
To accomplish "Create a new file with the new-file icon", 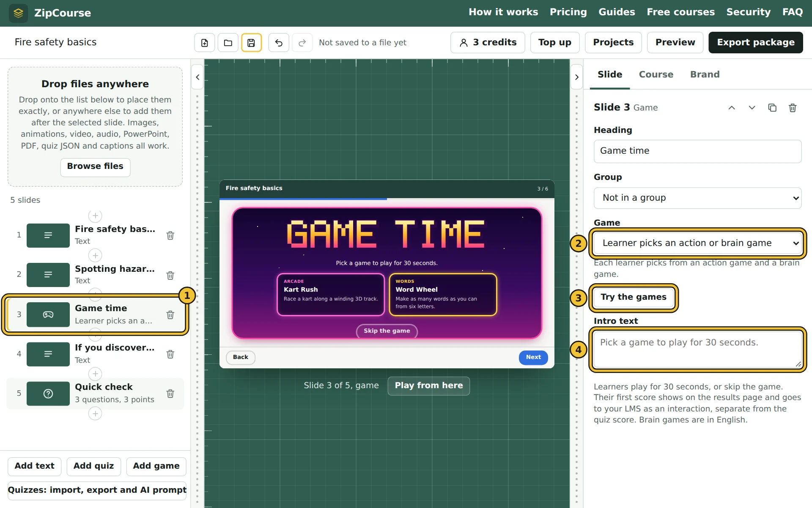I will 205,43.
